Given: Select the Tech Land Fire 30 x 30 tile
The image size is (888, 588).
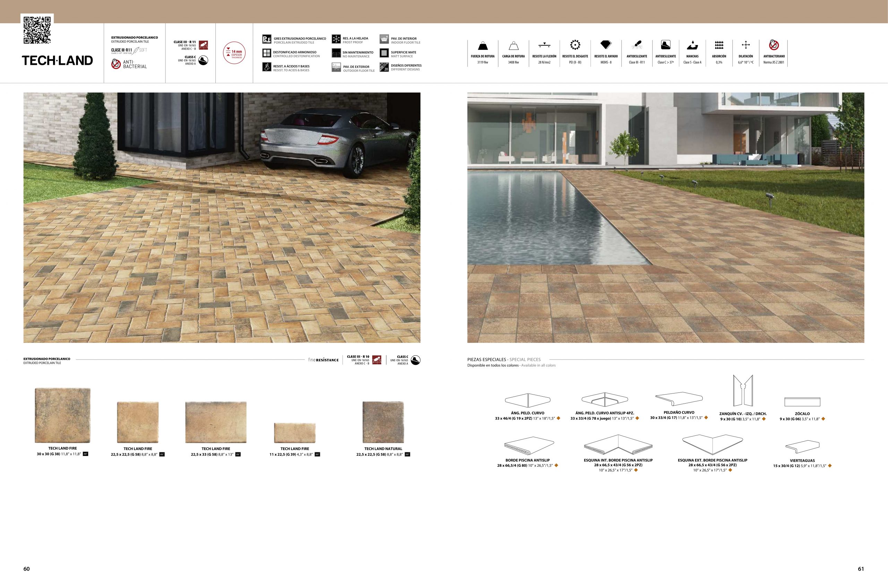Looking at the screenshot, I should point(63,415).
